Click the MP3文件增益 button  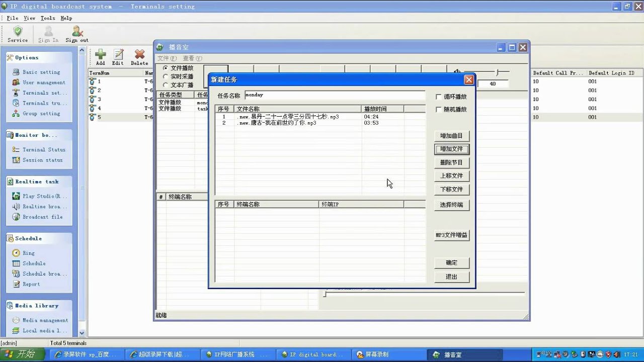pos(452,235)
